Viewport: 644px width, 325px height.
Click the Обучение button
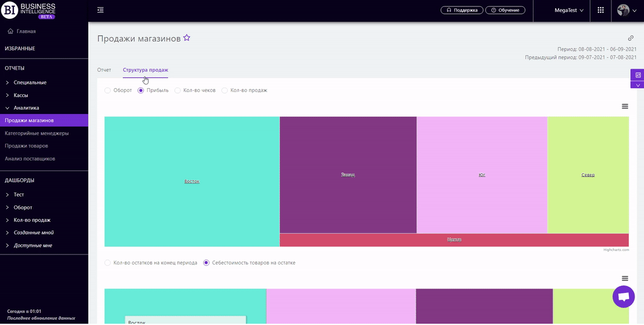507,10
